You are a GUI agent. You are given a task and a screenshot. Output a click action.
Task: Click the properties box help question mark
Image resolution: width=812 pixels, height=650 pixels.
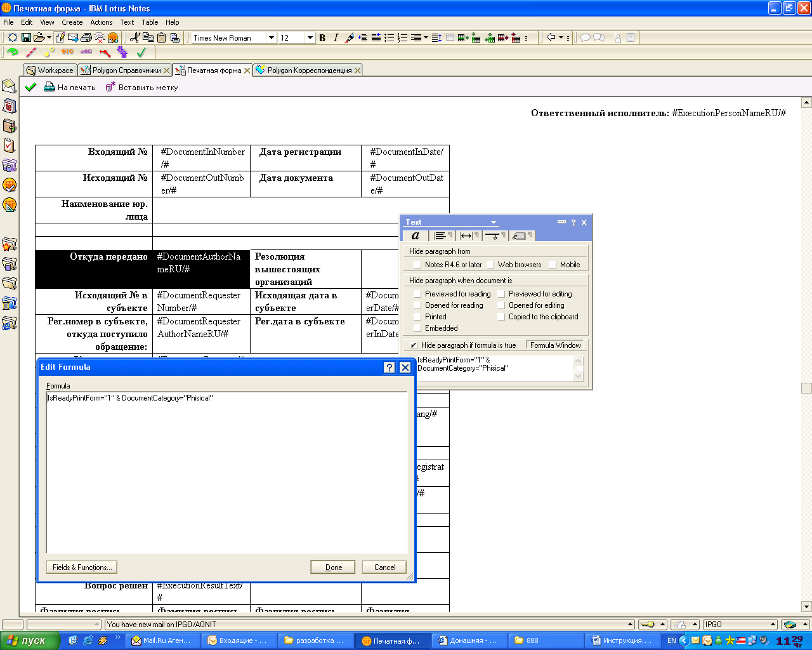(x=573, y=222)
